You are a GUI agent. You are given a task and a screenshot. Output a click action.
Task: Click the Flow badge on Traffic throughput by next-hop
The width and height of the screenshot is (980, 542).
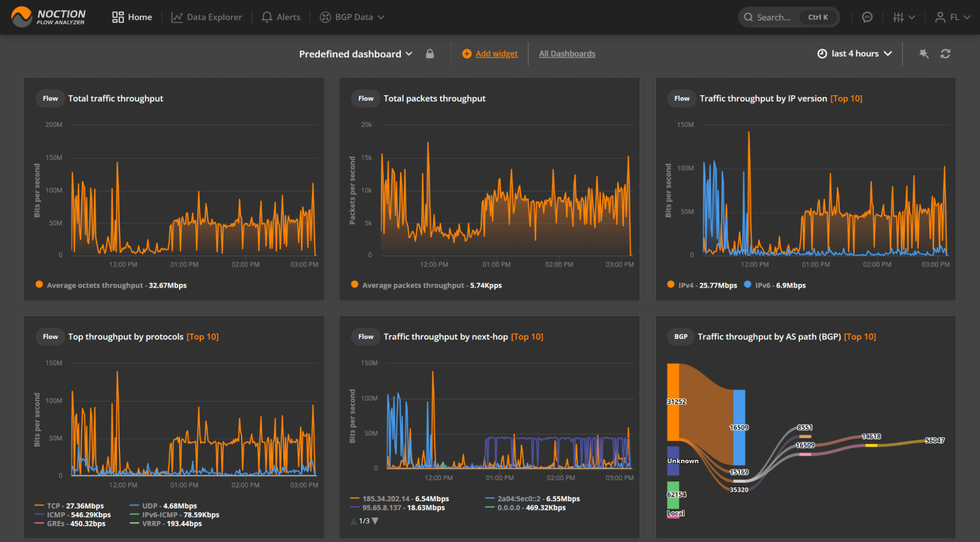pos(366,337)
